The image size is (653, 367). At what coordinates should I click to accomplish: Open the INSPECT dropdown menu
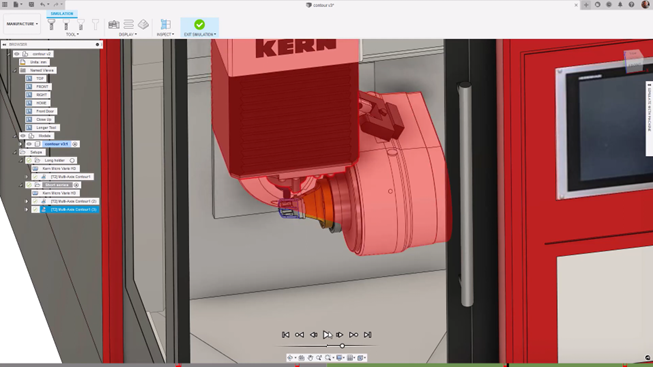point(165,35)
